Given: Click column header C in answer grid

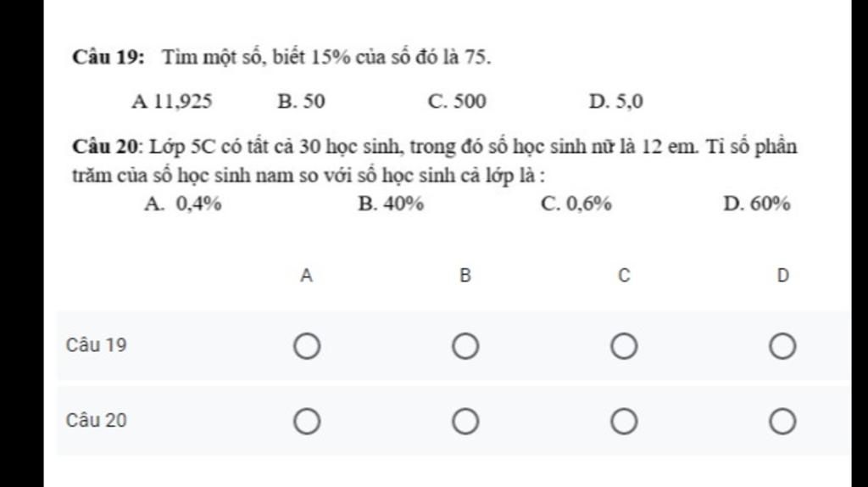Looking at the screenshot, I should [623, 276].
